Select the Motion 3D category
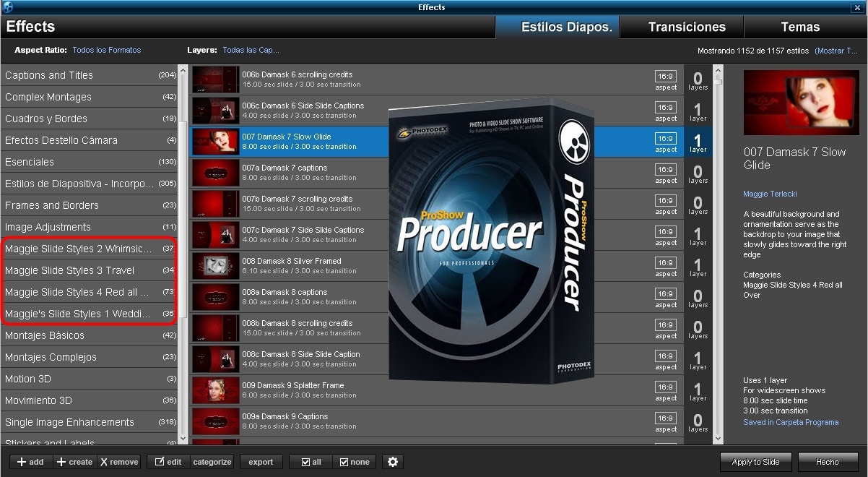868x477 pixels. [x=90, y=379]
